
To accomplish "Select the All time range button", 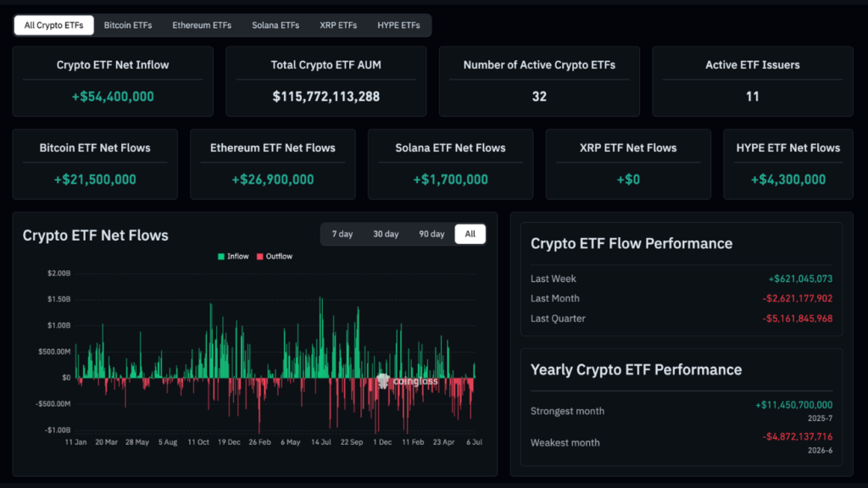I will 470,234.
